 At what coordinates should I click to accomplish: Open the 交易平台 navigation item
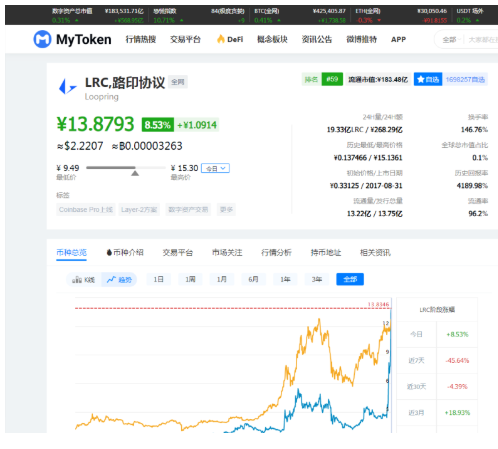185,39
